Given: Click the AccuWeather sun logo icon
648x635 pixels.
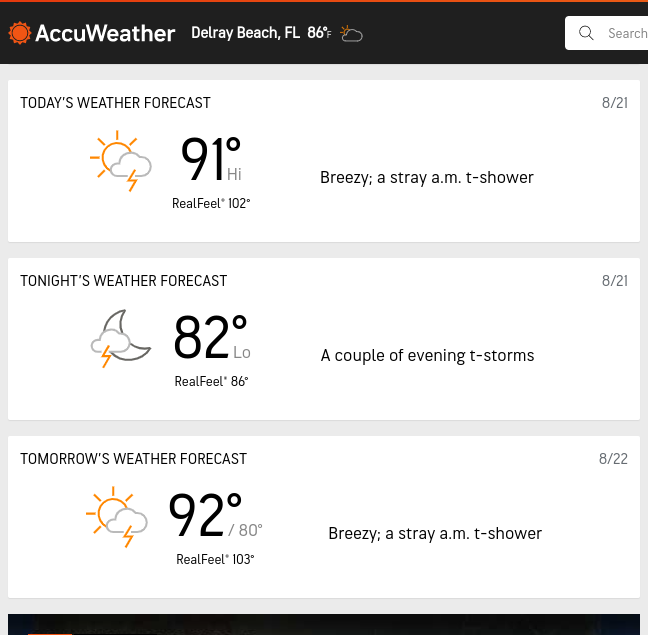Looking at the screenshot, I should tap(19, 33).
